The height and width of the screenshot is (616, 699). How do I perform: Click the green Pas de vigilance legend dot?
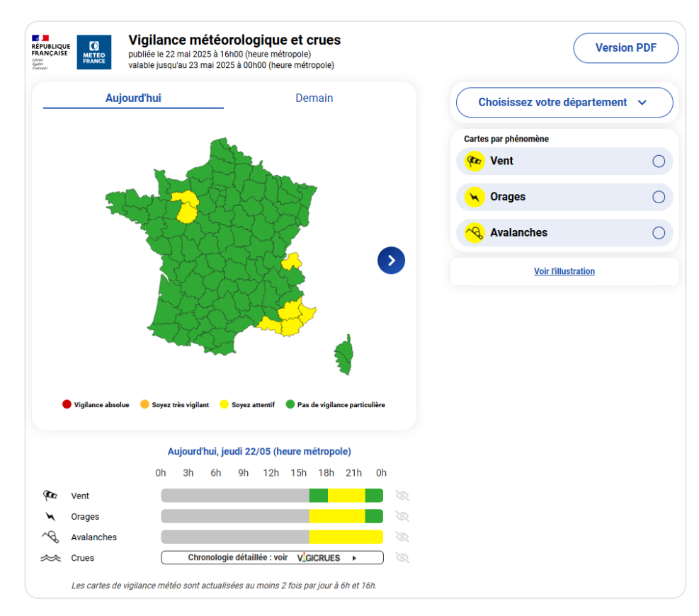[290, 404]
